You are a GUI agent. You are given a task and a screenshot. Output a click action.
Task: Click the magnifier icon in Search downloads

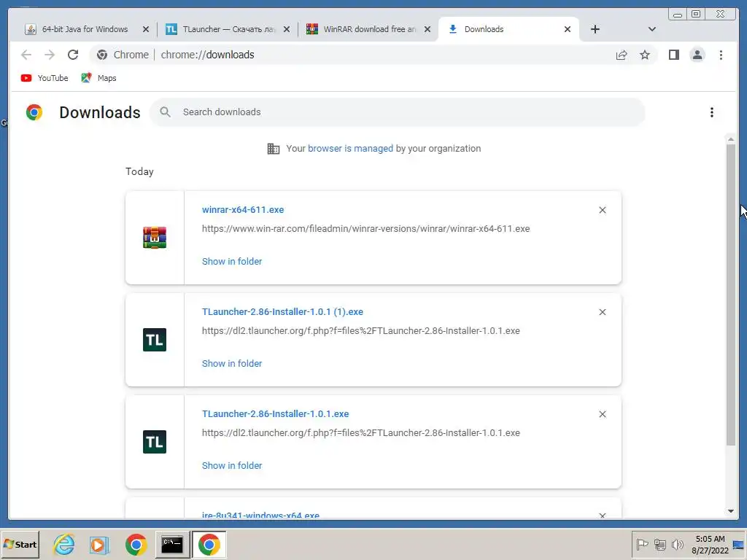tap(165, 112)
